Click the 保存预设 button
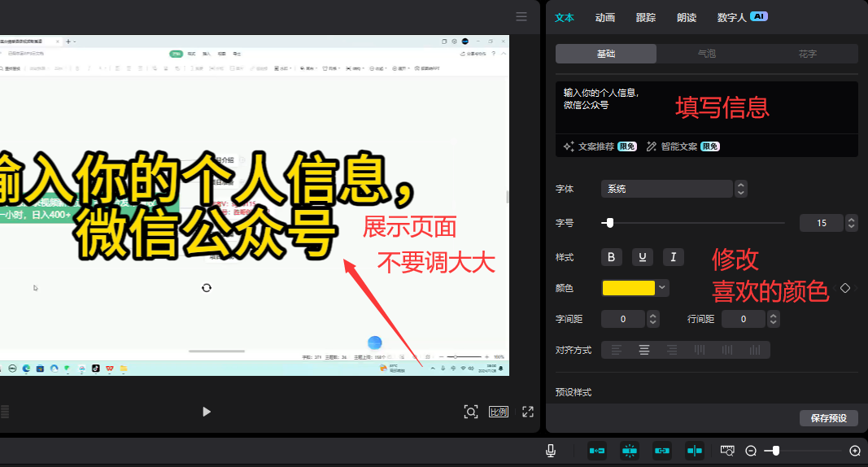 (828, 418)
